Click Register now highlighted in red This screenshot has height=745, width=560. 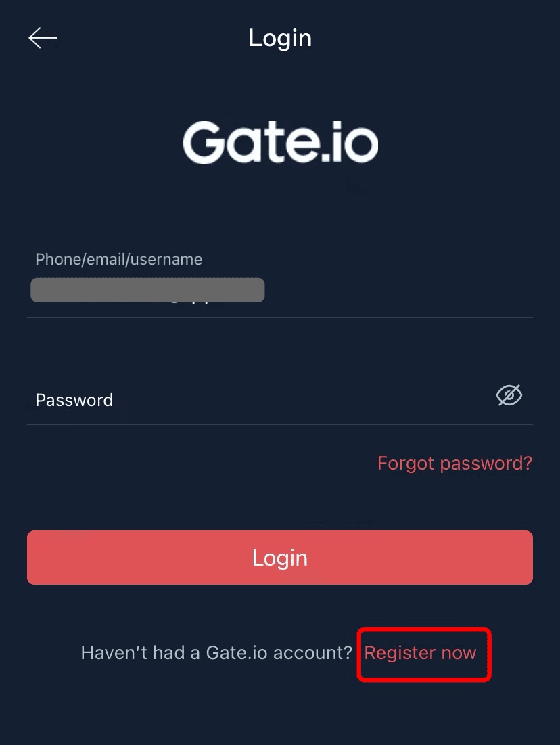(x=421, y=652)
